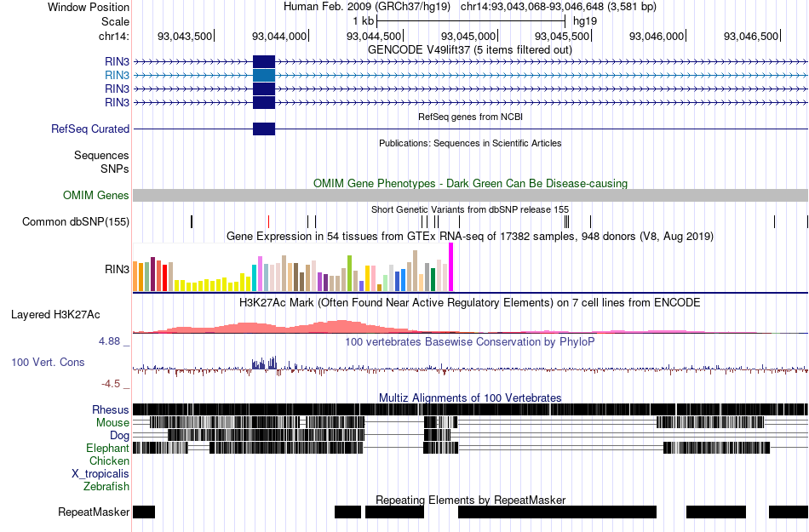Viewport: 809px width, 532px height.
Task: Click the 4.88 PhyloP upper scale value
Action: click(109, 341)
